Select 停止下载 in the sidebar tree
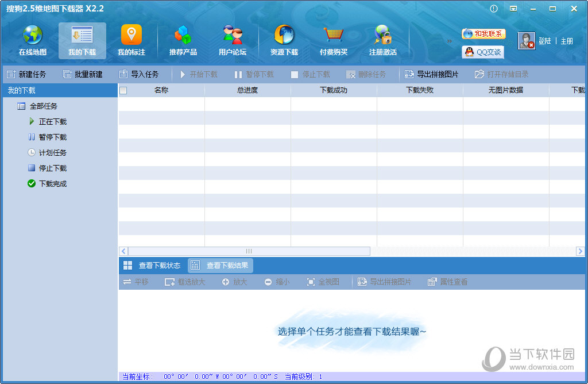 [x=48, y=168]
